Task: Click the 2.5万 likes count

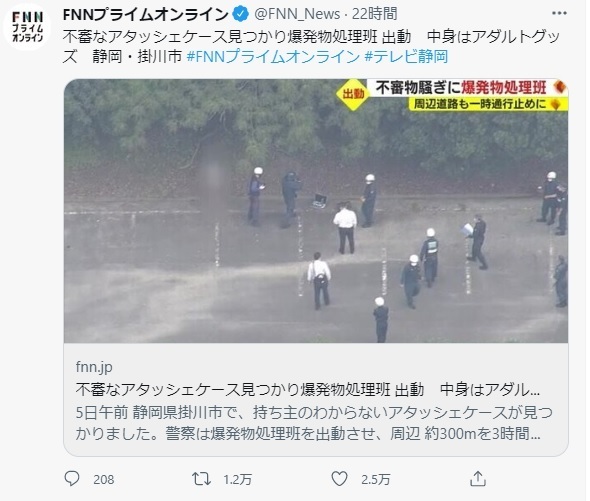Action: (375, 480)
